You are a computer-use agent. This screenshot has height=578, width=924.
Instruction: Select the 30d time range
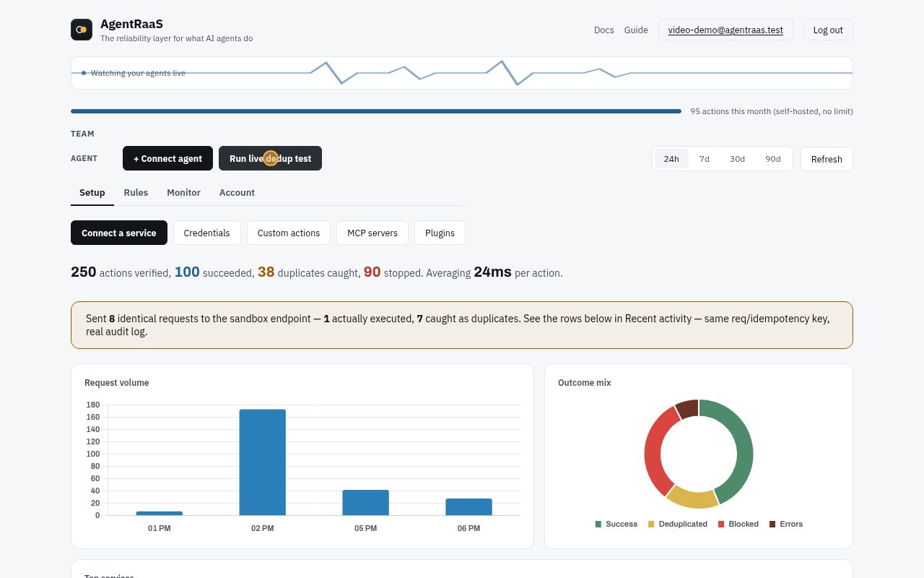[737, 159]
